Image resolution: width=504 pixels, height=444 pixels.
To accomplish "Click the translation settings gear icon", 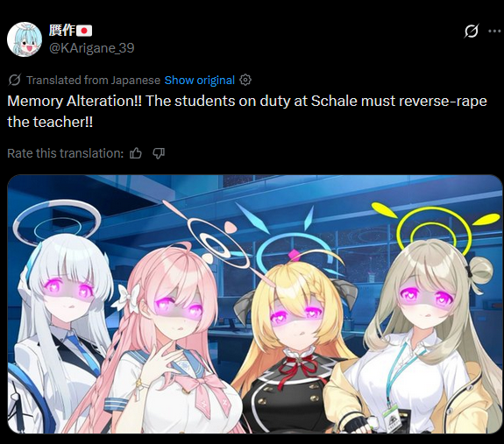I will [x=245, y=80].
